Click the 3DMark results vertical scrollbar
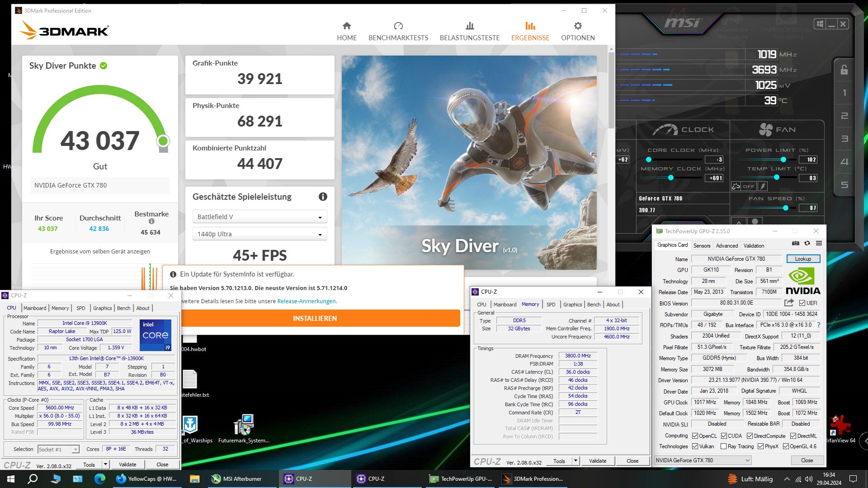The height and width of the screenshot is (488, 868). 611,90
